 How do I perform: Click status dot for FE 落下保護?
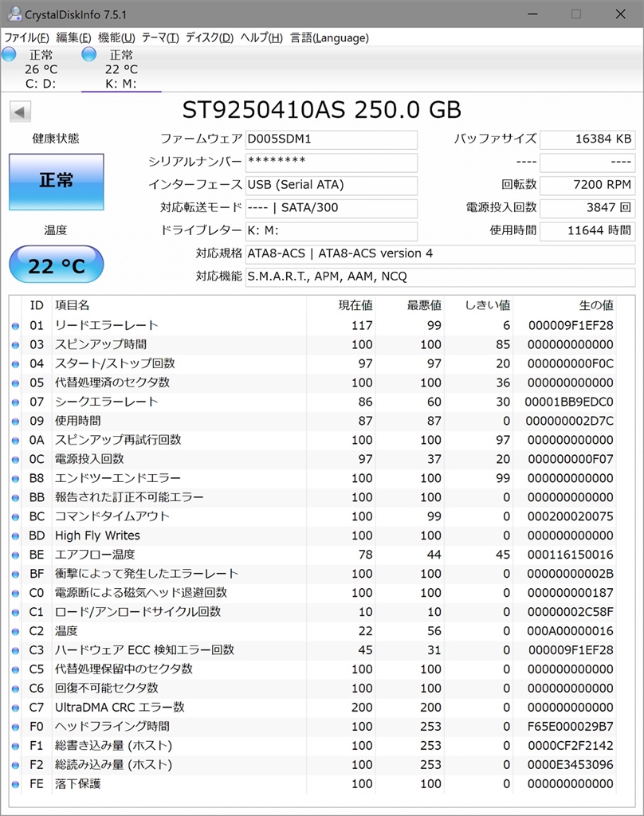click(x=16, y=784)
